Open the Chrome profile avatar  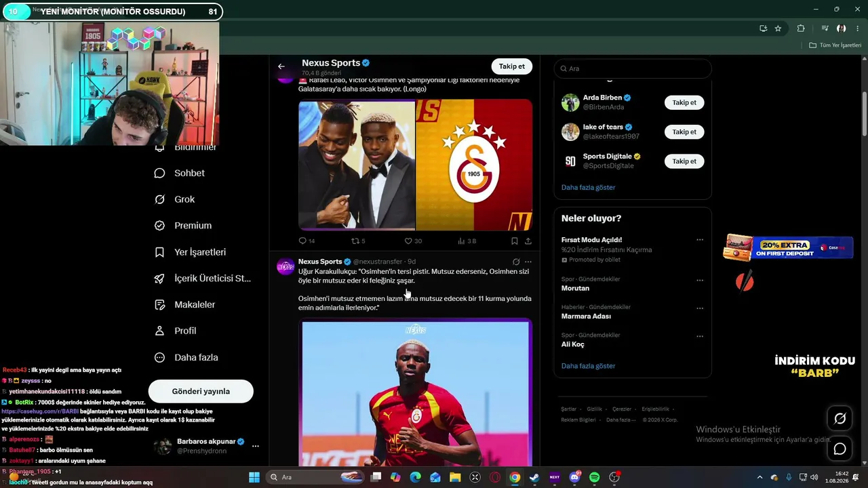tap(841, 28)
